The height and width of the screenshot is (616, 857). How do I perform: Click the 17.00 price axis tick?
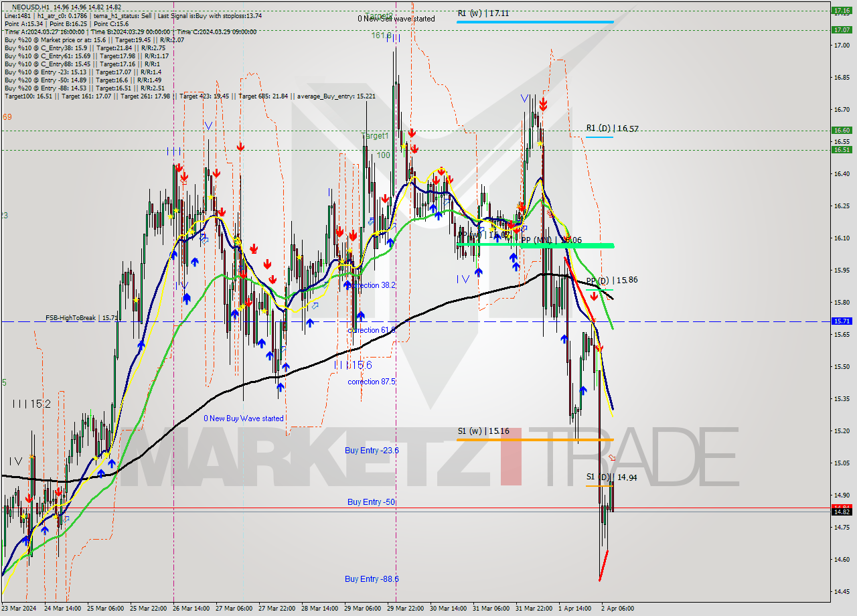(x=841, y=46)
